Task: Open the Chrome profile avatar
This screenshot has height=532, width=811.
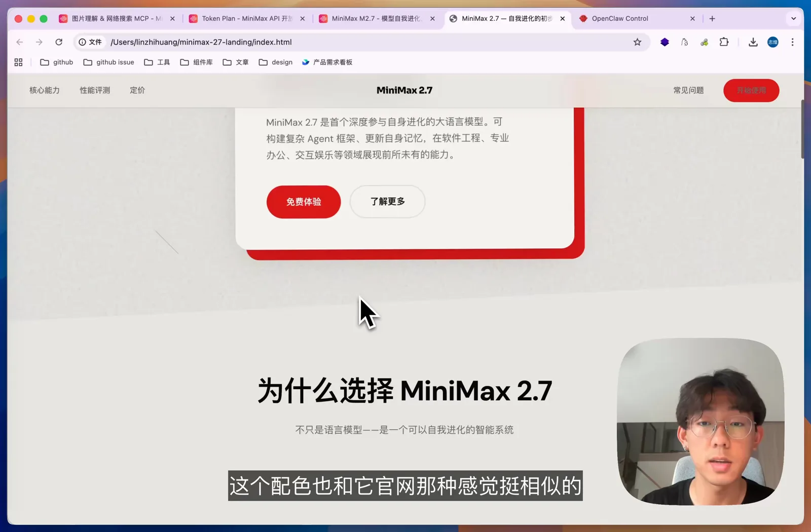Action: pyautogui.click(x=772, y=42)
